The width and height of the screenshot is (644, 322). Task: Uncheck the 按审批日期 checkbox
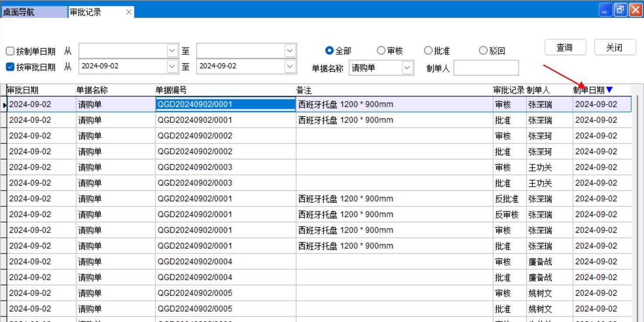(x=10, y=67)
